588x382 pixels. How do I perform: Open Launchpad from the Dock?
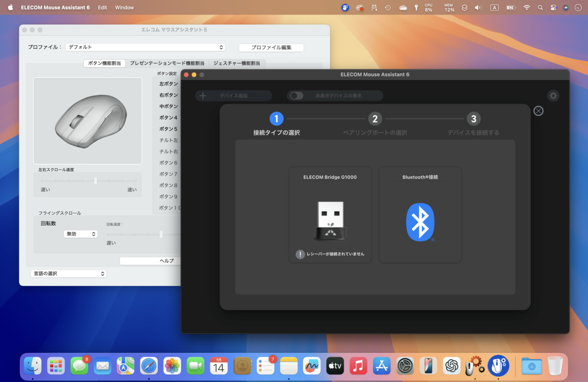[x=56, y=366]
